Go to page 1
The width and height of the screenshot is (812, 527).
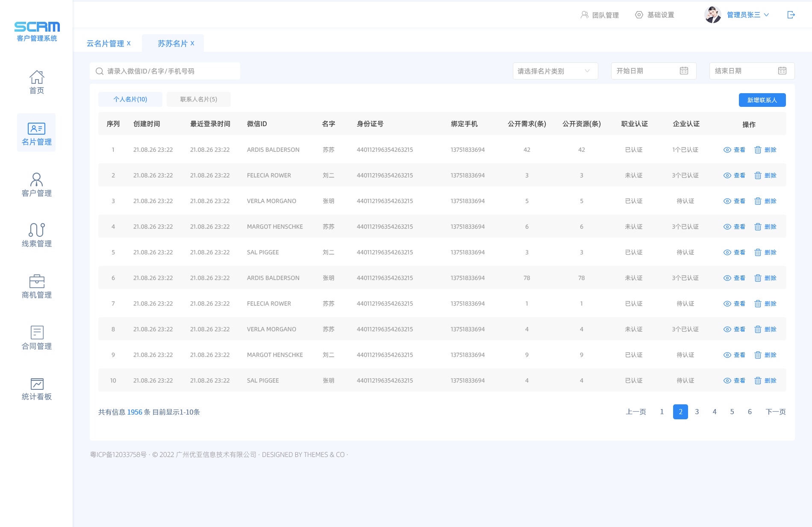(662, 412)
